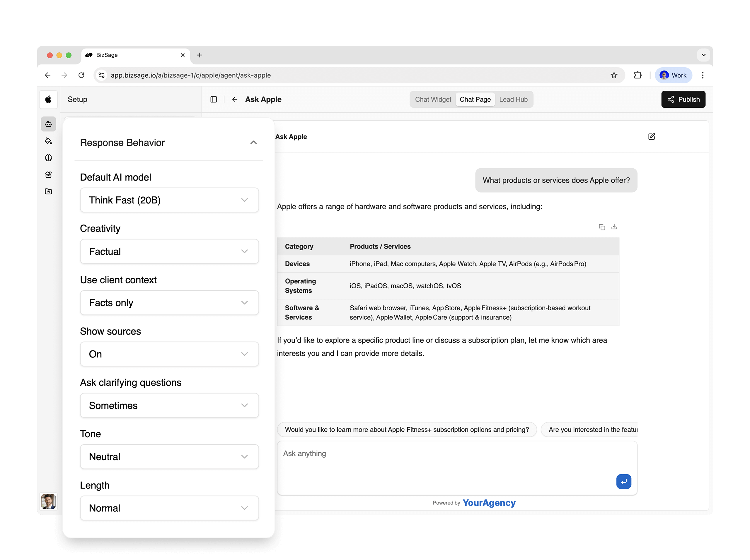Click the Publish button

click(x=683, y=99)
